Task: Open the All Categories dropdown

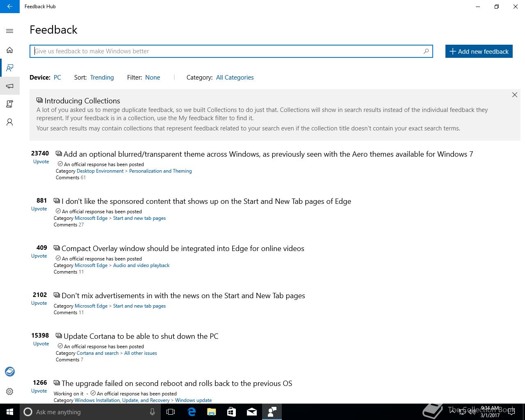Action: pyautogui.click(x=235, y=78)
